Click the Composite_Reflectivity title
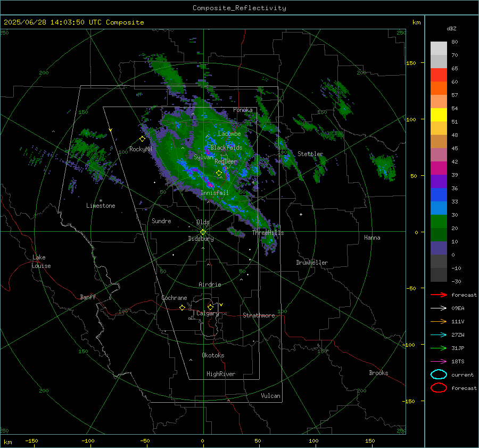Screen dimensions: 479x448 [240, 8]
